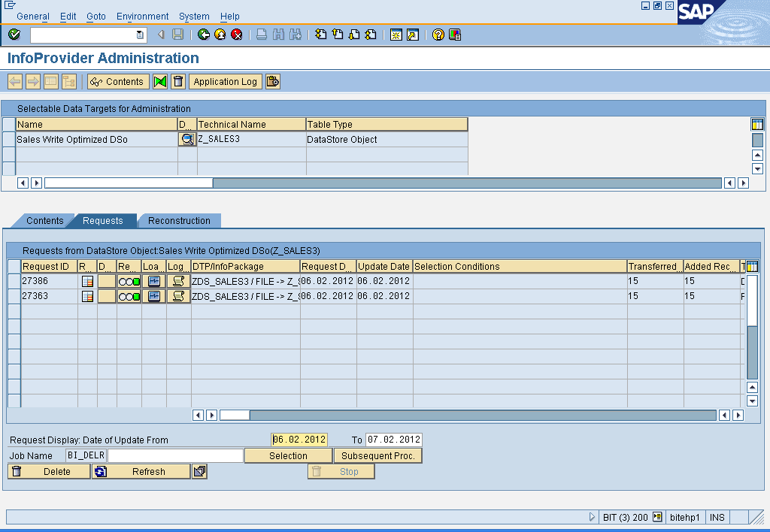This screenshot has height=532, width=770.
Task: Open the command field history dropdown
Action: [140, 35]
